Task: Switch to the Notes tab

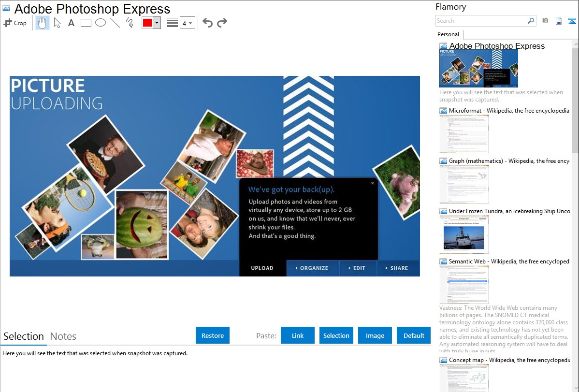Action: 63,336
